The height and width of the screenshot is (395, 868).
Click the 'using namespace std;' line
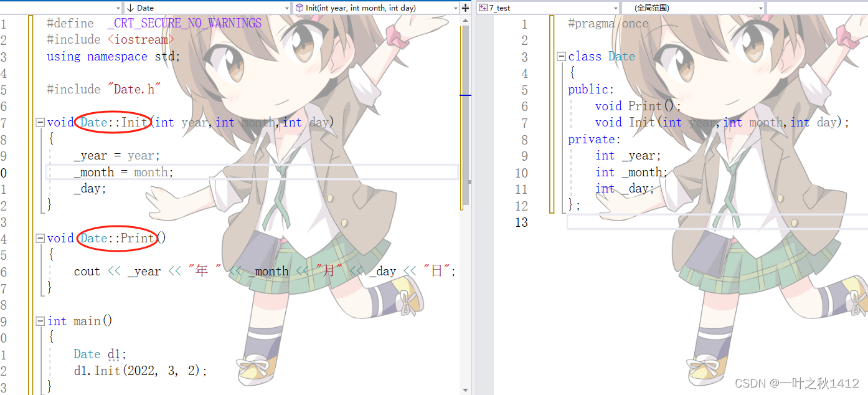tap(113, 57)
